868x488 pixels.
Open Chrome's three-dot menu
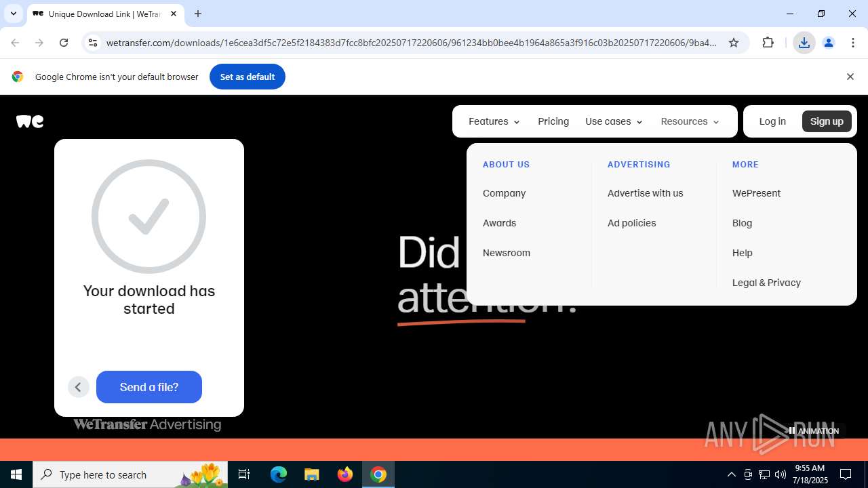pyautogui.click(x=853, y=43)
